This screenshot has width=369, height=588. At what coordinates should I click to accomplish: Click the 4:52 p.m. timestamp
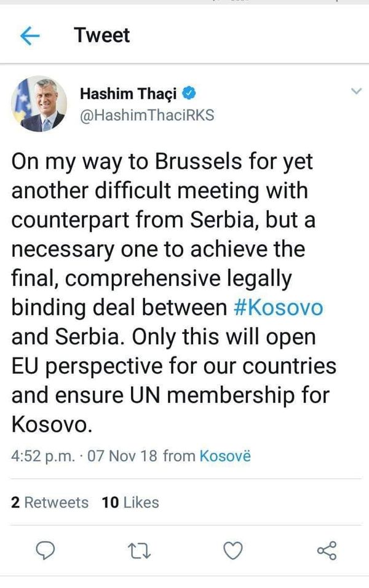pyautogui.click(x=43, y=456)
